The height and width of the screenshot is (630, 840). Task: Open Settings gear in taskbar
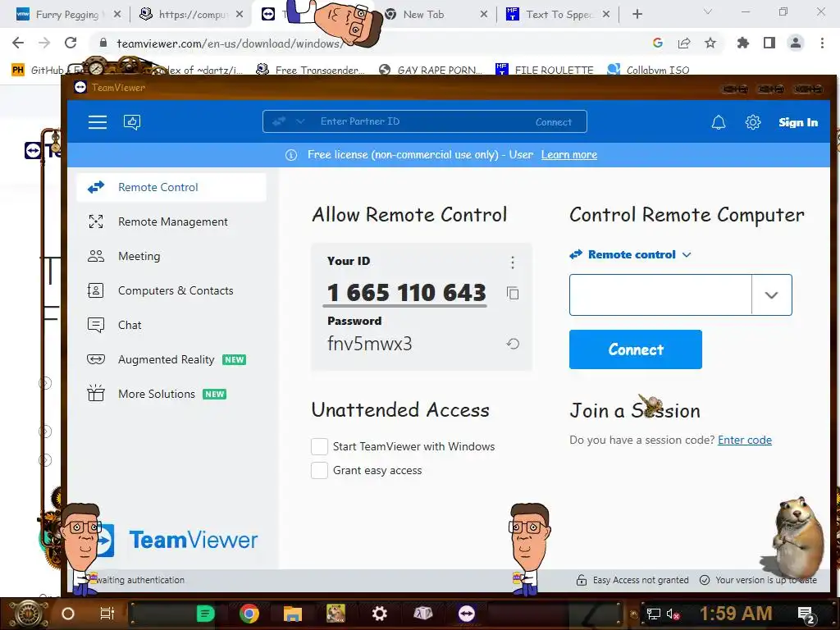point(379,614)
